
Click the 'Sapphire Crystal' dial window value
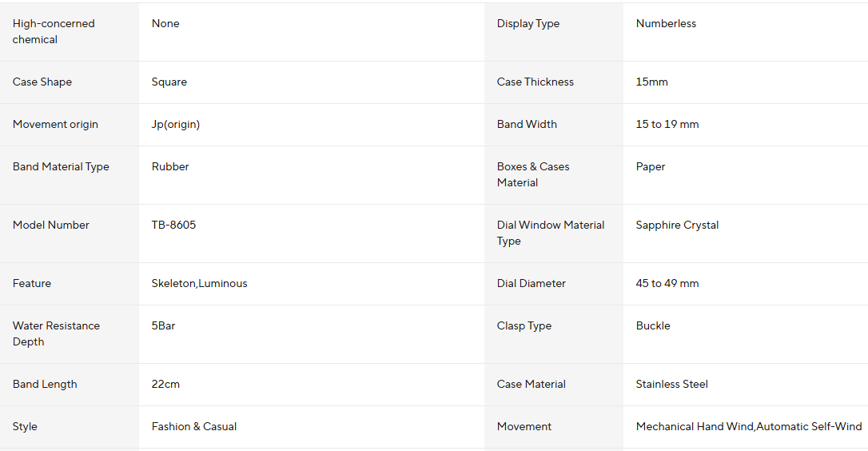click(677, 225)
